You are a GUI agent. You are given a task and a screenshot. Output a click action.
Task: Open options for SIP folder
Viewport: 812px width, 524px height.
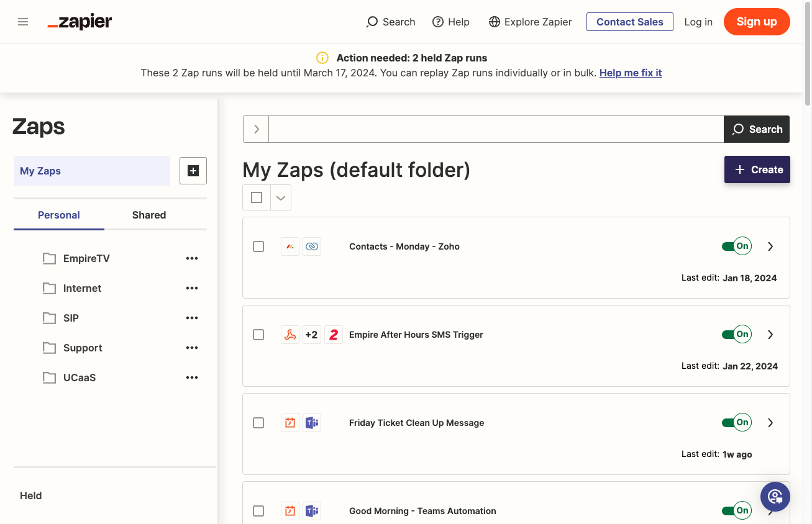coord(192,318)
